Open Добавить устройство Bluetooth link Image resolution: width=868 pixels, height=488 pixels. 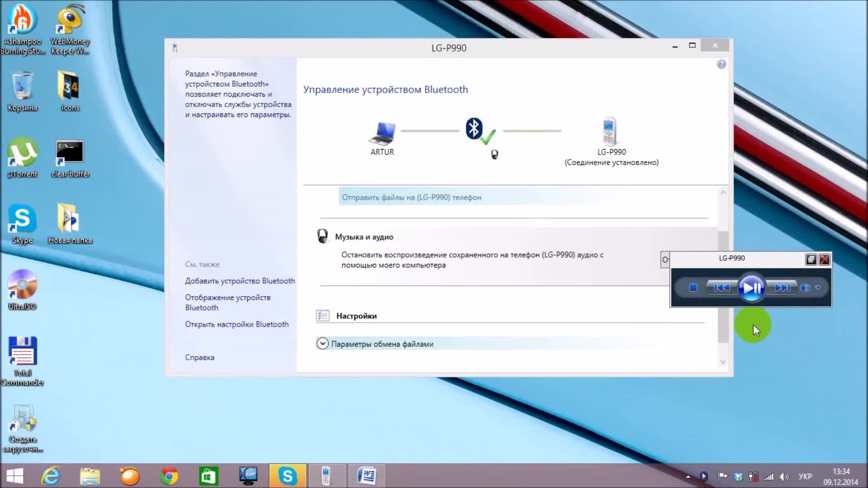[x=240, y=281]
